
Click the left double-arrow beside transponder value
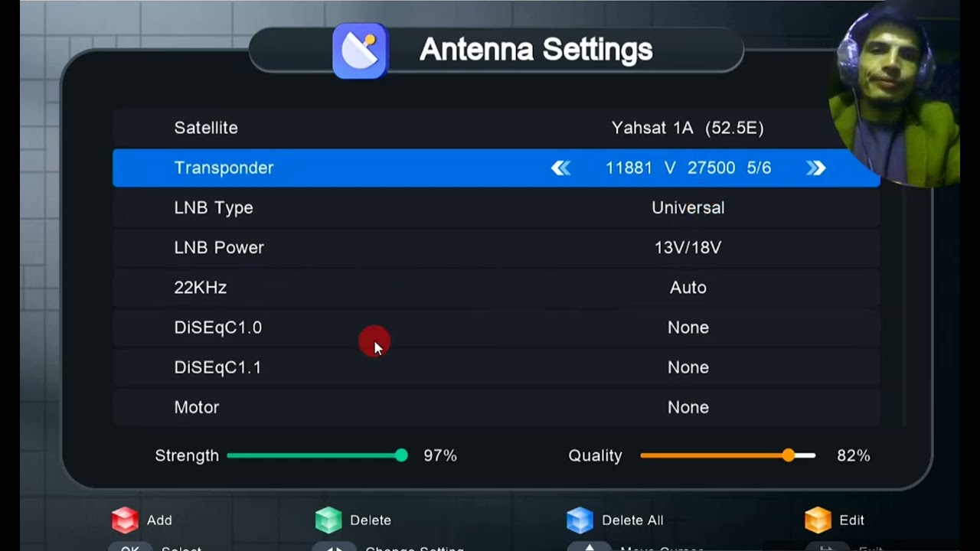coord(561,168)
